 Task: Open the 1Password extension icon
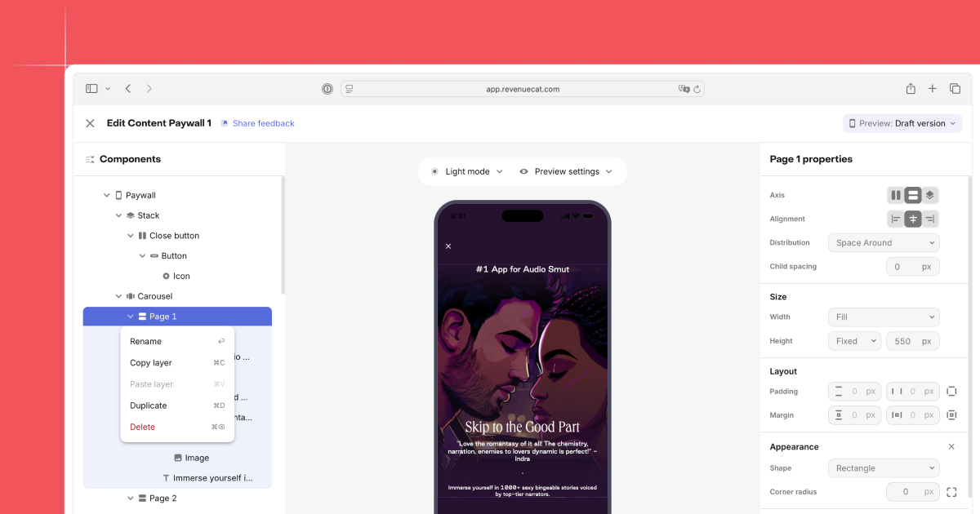pos(327,89)
